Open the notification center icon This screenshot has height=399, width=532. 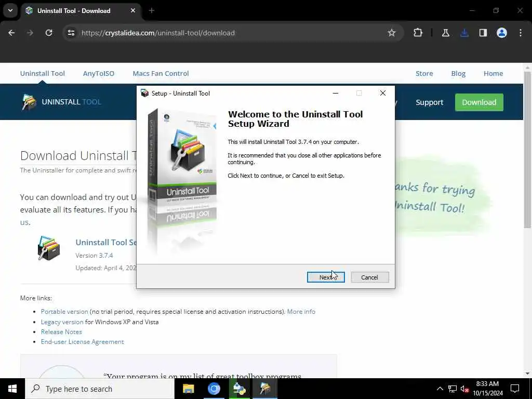click(x=515, y=389)
